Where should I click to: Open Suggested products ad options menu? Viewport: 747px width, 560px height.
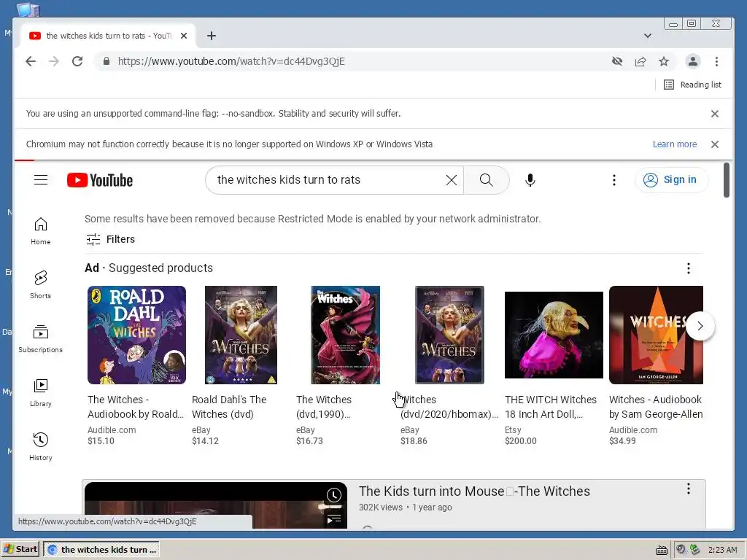pos(689,268)
